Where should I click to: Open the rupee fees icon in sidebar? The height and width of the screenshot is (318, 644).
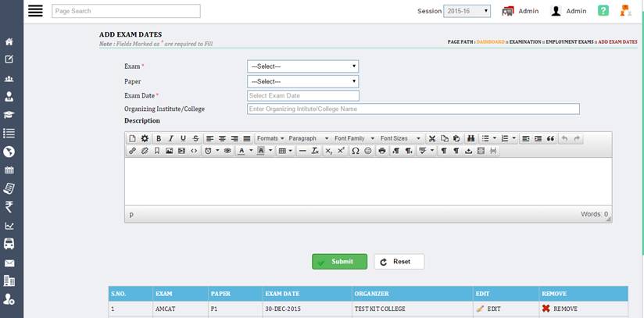(9, 207)
